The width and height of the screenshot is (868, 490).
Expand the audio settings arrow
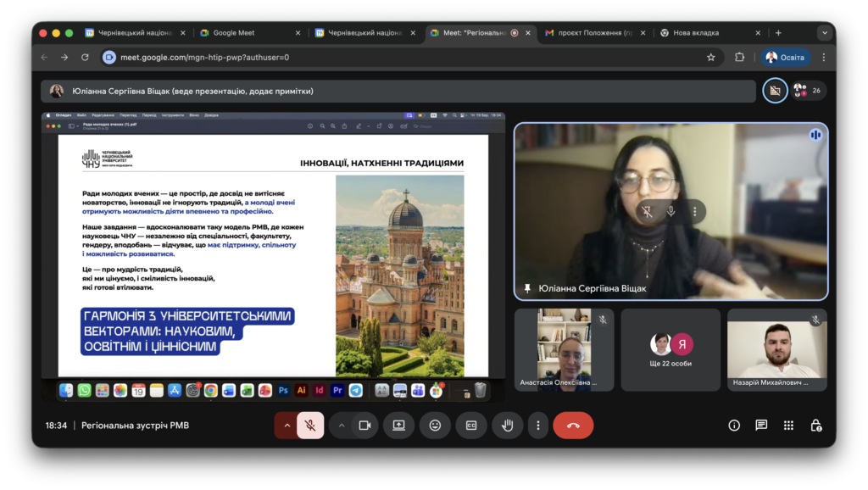(287, 426)
